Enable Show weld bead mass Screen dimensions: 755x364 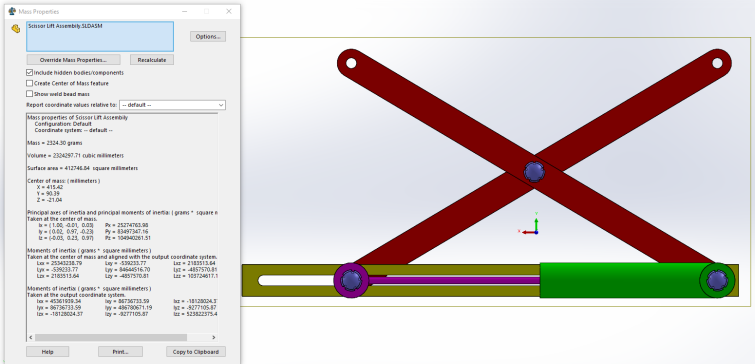point(29,94)
